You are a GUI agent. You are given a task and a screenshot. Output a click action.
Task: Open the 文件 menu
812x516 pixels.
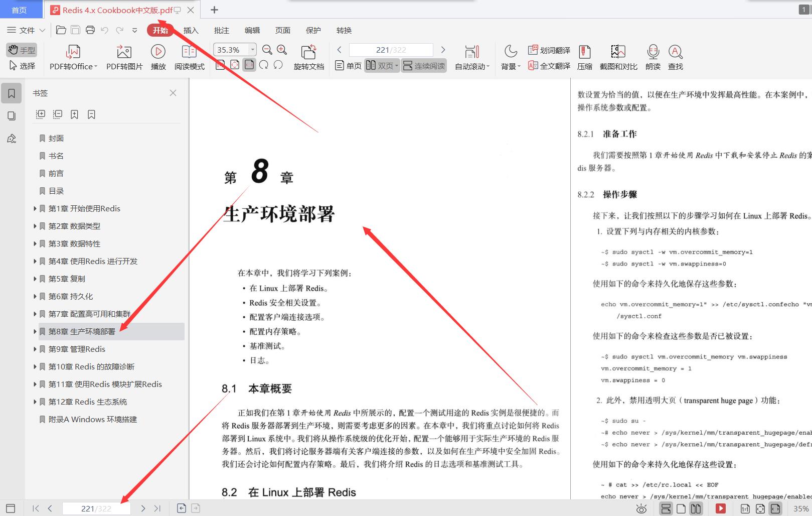[26, 30]
